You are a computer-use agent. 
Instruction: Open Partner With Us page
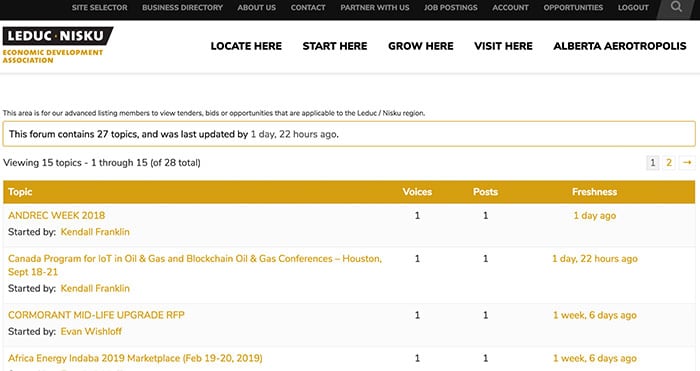[x=375, y=8]
